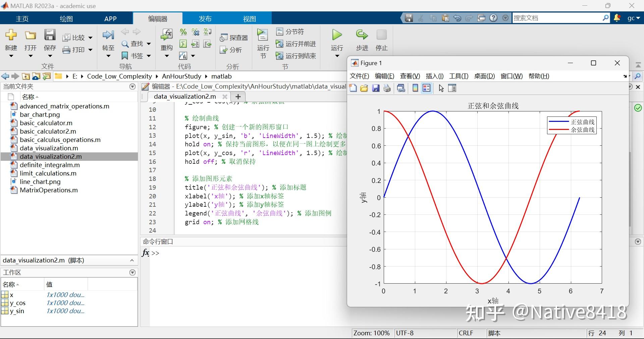The width and height of the screenshot is (644, 339).
Task: Click the Go To (转至) arrow icon
Action: click(108, 35)
